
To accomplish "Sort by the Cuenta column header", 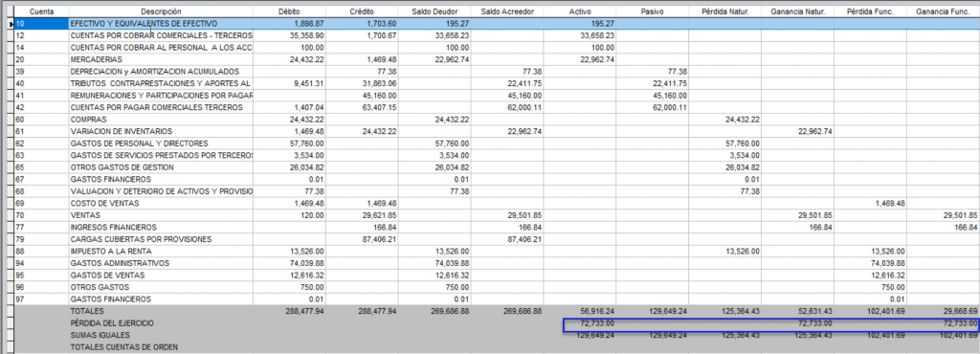I will pos(41,11).
